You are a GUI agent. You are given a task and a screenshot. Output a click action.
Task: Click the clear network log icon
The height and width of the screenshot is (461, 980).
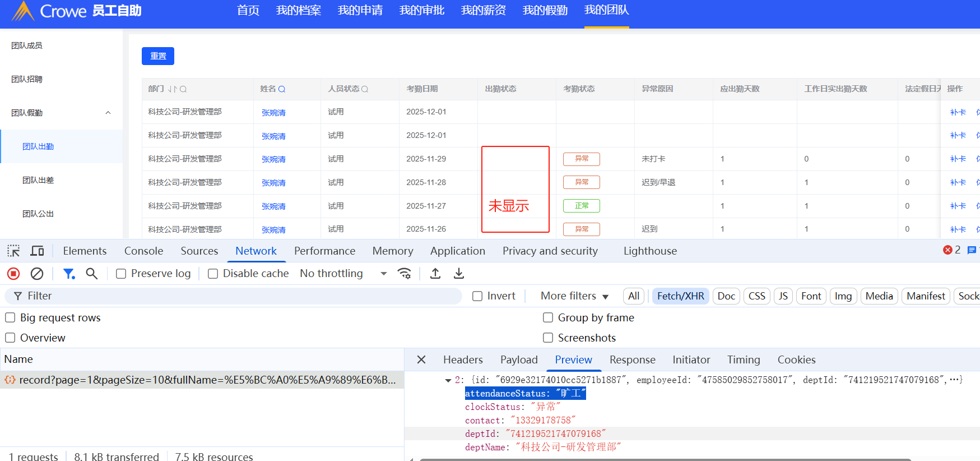click(x=37, y=274)
